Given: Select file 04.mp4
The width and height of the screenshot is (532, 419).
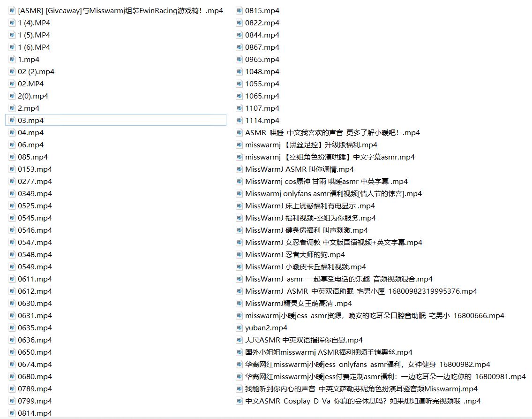Looking at the screenshot, I should coord(30,133).
